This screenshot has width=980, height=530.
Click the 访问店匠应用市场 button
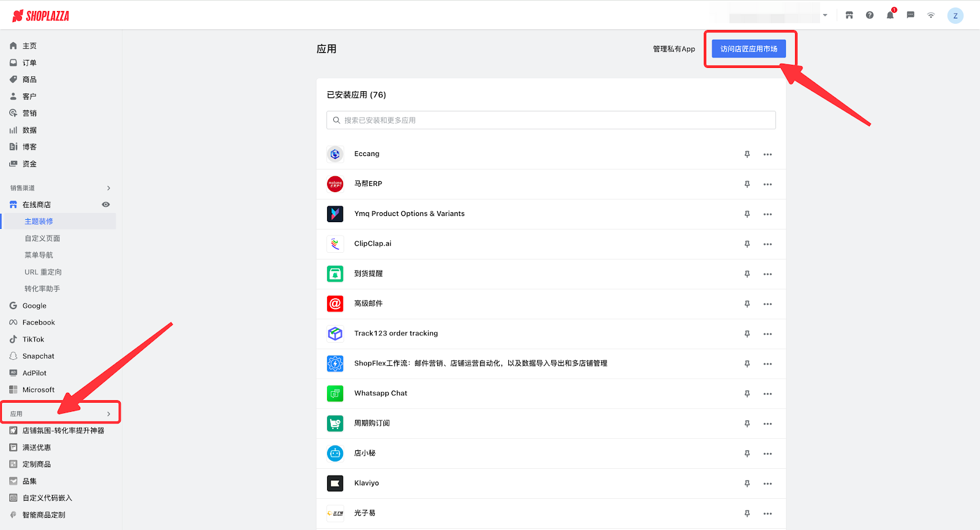748,49
